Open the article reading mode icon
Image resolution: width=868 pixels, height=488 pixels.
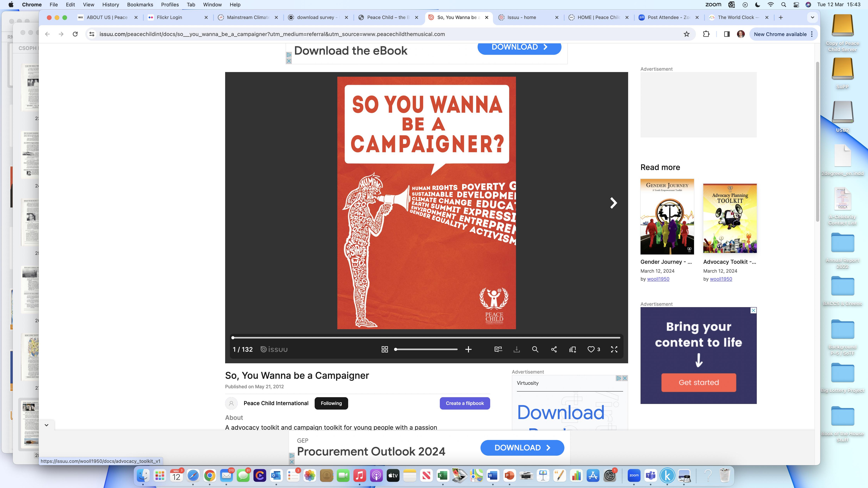tap(498, 349)
